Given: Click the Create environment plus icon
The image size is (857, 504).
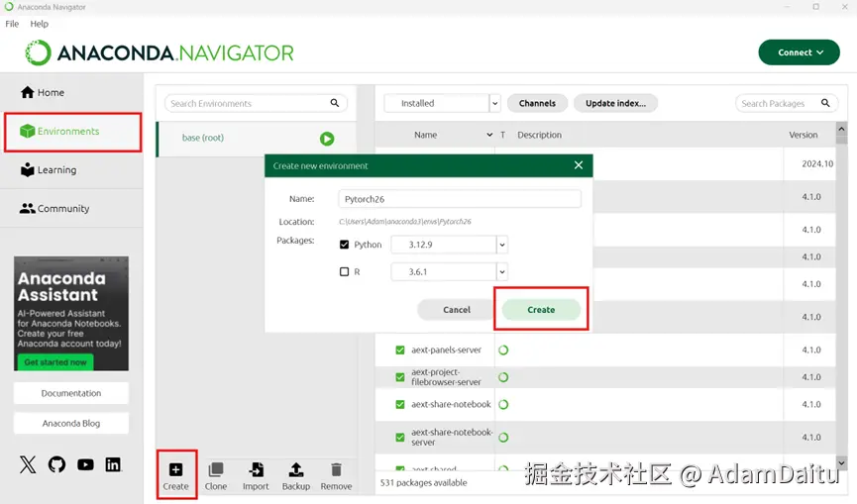Looking at the screenshot, I should tap(175, 469).
